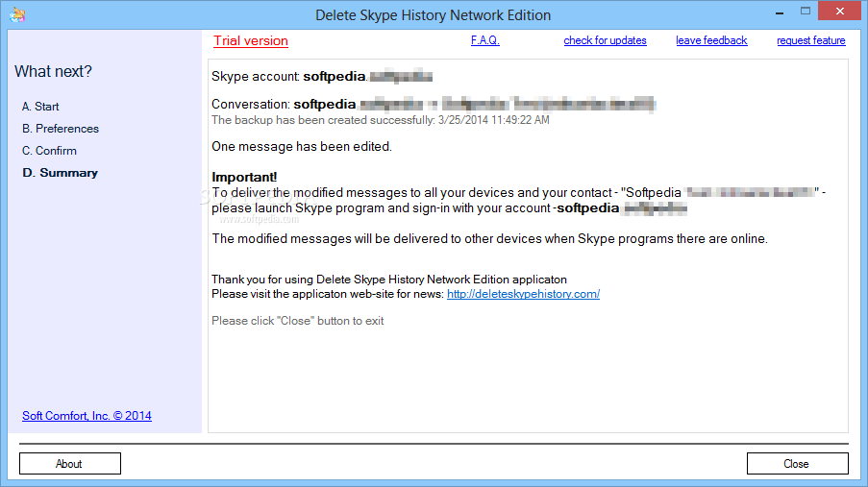This screenshot has height=487, width=868.
Task: Open Soft Comfort, Inc. © 2014 link
Action: (x=87, y=416)
